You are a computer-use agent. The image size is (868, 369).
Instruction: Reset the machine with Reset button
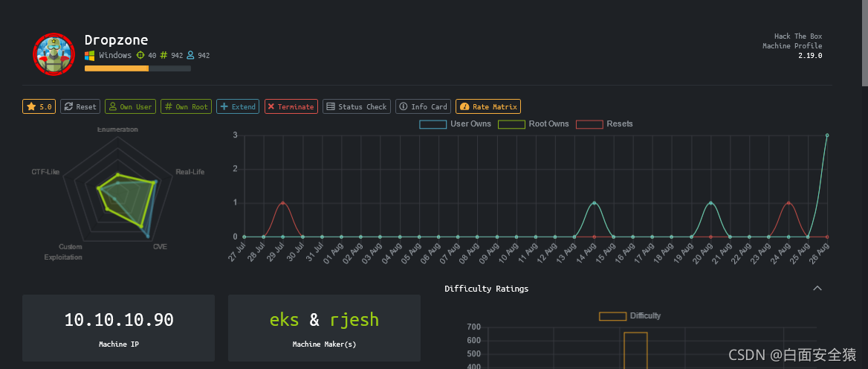[80, 106]
